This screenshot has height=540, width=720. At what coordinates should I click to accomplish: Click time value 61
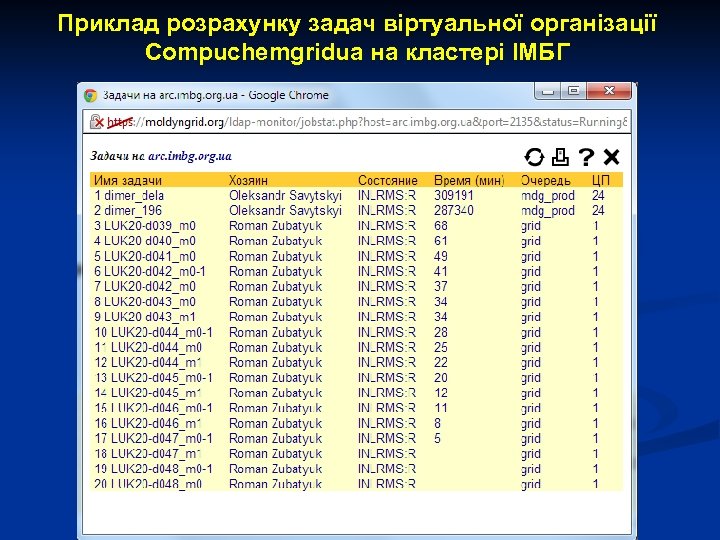click(441, 241)
